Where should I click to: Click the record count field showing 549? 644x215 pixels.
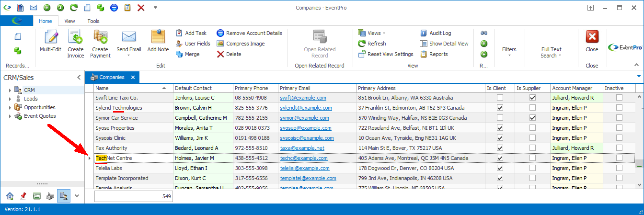point(133,196)
